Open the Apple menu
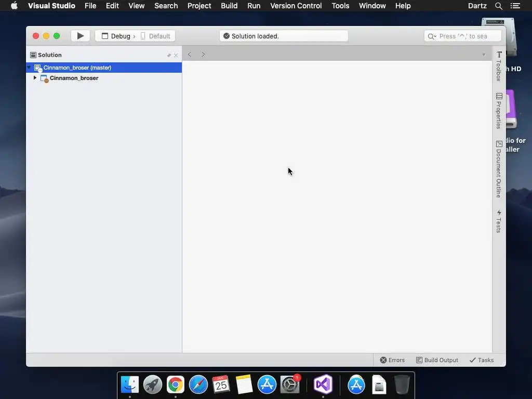 [14, 6]
